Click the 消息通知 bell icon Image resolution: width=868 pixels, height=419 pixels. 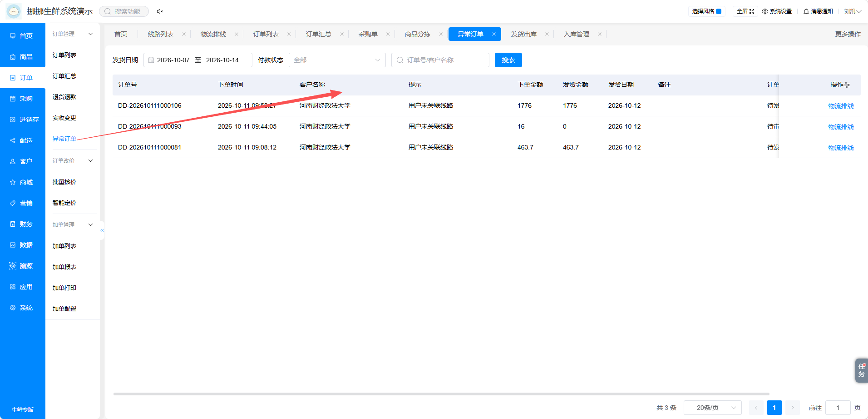pos(806,11)
